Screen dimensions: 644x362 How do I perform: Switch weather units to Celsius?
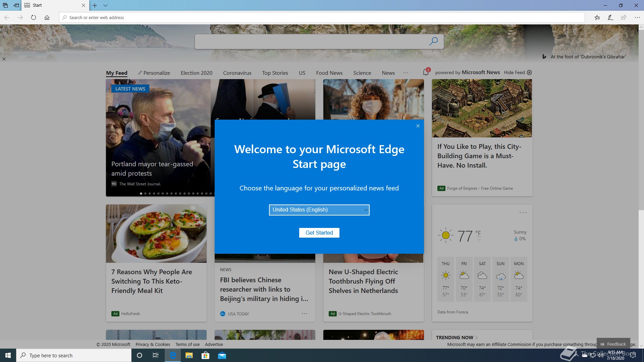click(479, 240)
